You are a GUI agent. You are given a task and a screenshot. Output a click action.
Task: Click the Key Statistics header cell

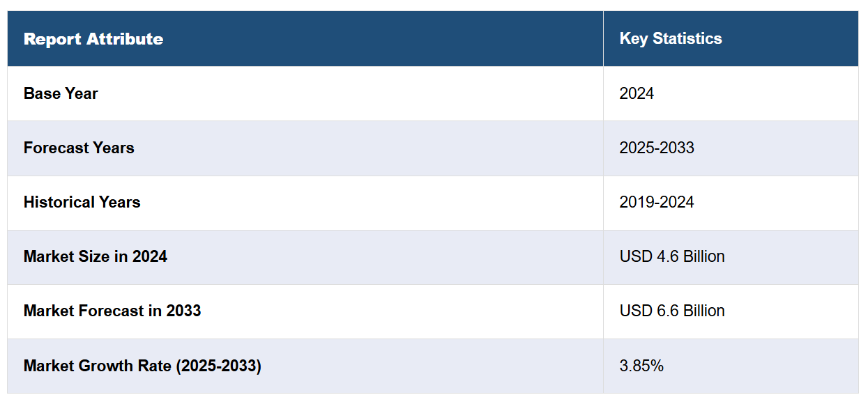click(x=731, y=39)
